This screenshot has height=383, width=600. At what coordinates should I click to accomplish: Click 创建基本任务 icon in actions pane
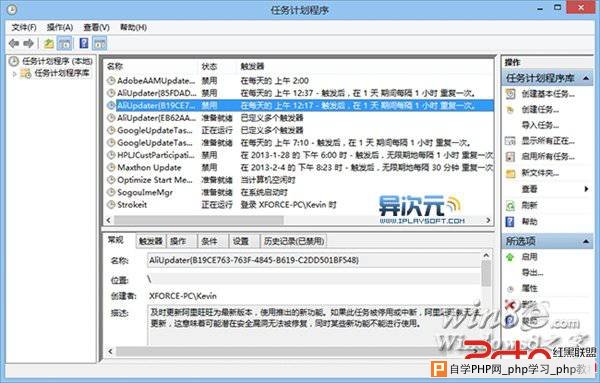pos(510,94)
